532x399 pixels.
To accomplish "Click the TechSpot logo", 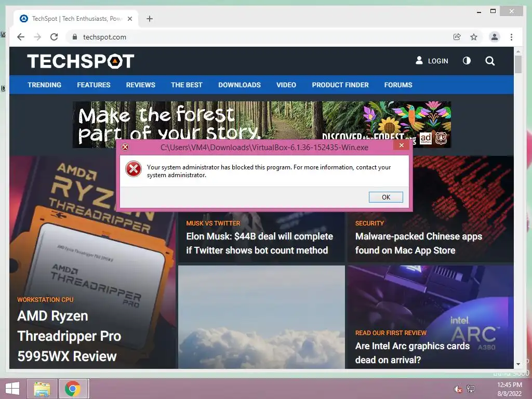I will pyautogui.click(x=81, y=61).
